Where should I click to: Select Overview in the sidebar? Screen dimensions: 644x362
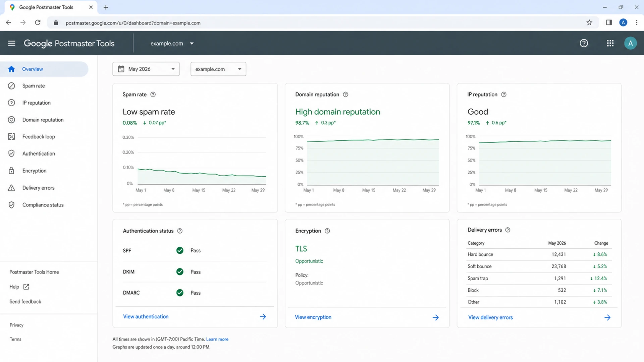pos(44,69)
